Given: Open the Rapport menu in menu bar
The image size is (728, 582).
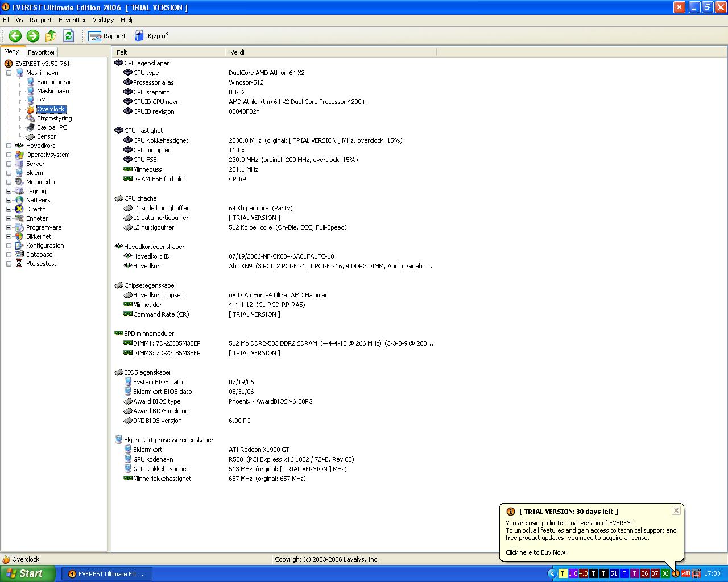Looking at the screenshot, I should tap(41, 20).
